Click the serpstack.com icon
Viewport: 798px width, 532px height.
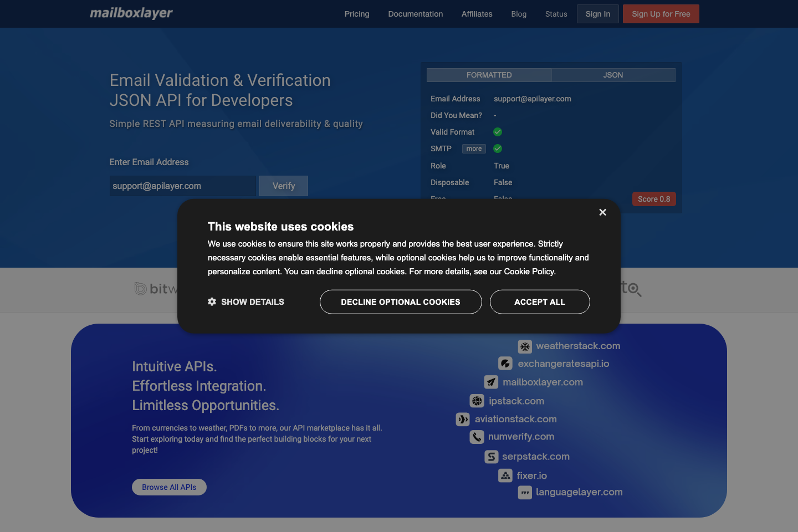click(491, 457)
